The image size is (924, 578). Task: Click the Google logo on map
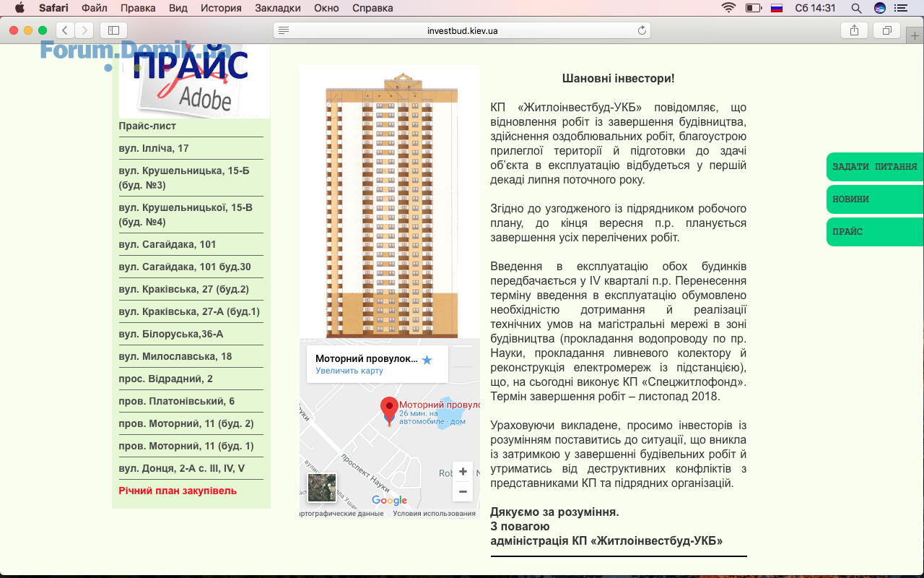pyautogui.click(x=389, y=501)
